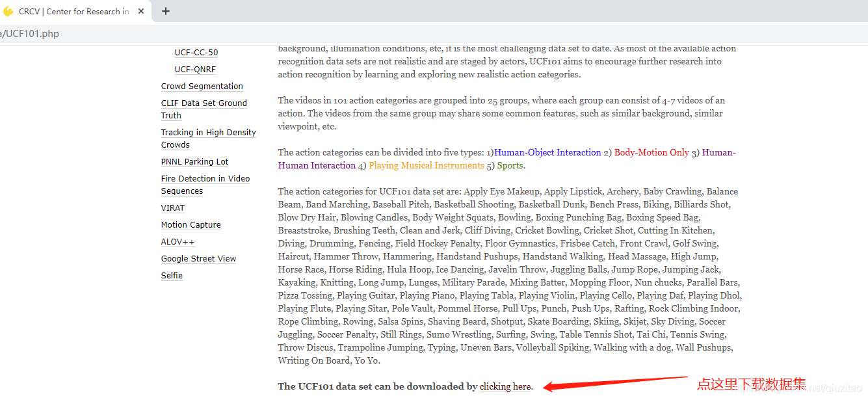
Task: Click 'Playing Guitar' in the category list
Action: tap(365, 295)
